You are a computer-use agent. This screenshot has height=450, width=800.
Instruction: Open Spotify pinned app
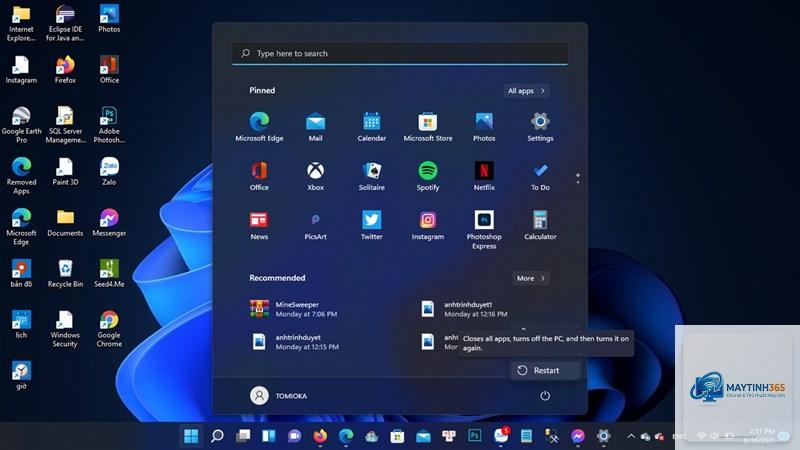428,176
